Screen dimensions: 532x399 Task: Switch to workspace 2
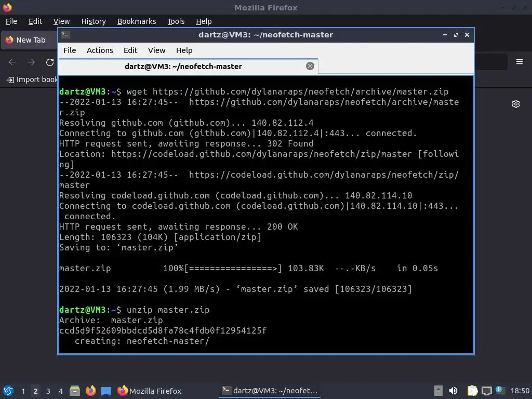(36, 391)
